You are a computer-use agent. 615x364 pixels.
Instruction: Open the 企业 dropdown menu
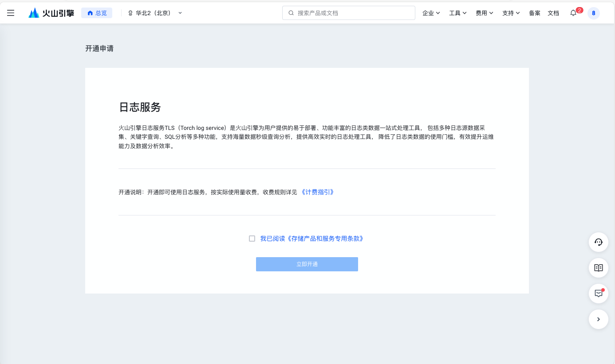click(431, 13)
